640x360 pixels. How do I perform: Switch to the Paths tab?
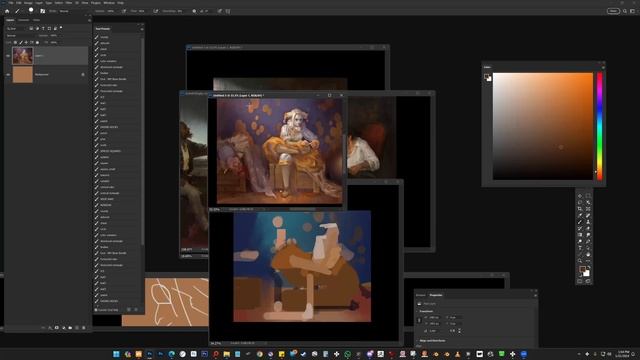point(36,20)
